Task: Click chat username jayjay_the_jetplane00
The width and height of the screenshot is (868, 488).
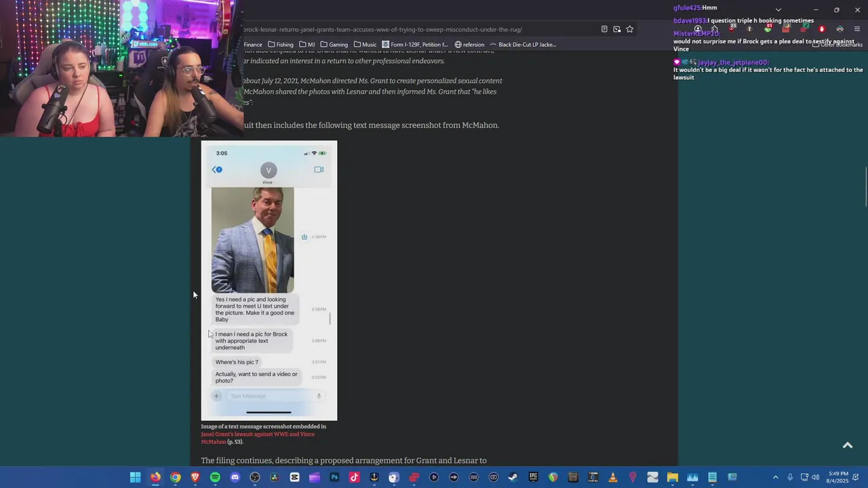Action: pyautogui.click(x=733, y=62)
